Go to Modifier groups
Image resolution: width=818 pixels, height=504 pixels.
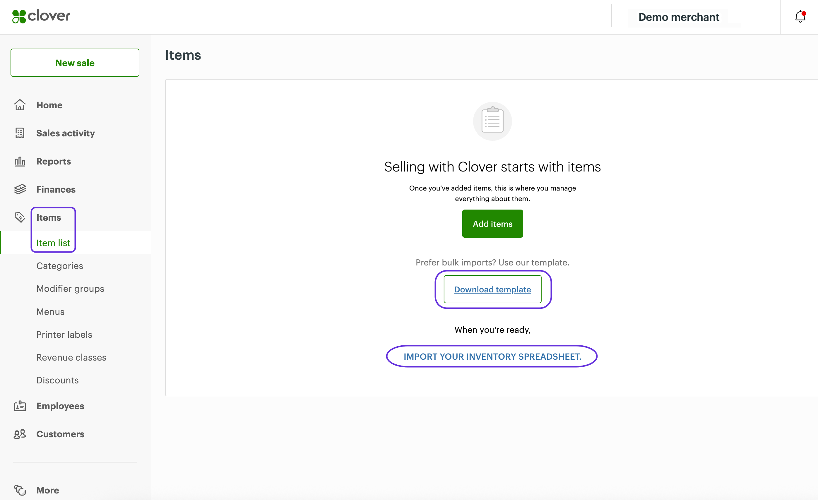click(70, 289)
